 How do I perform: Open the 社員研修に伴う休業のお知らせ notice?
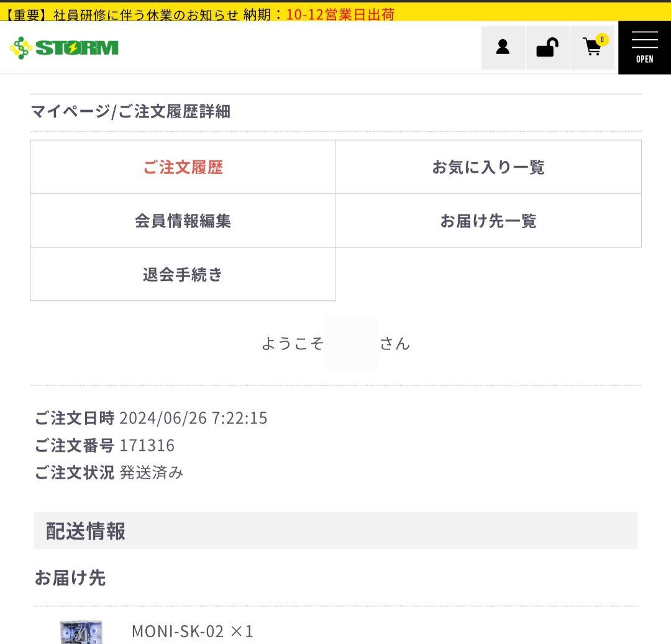[x=145, y=14]
